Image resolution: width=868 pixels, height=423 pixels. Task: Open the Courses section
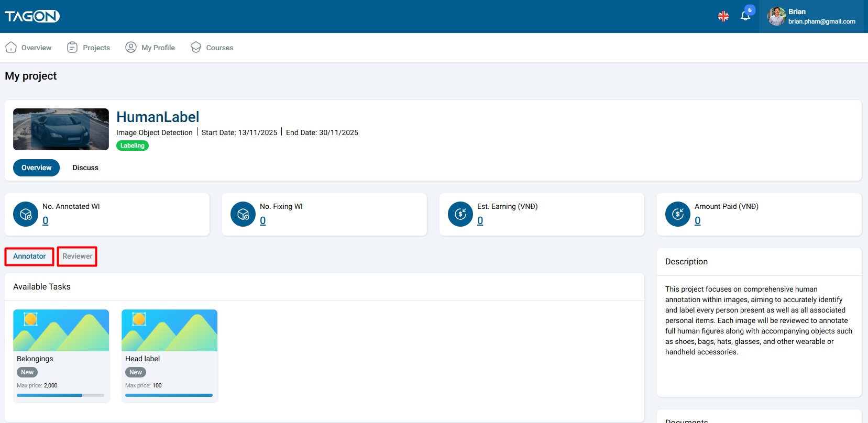(x=212, y=48)
